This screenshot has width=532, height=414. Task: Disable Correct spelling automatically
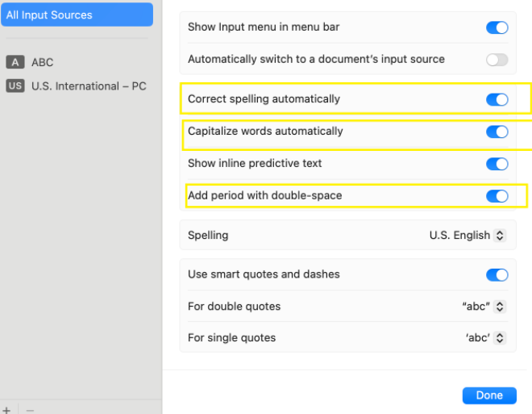pos(497,99)
